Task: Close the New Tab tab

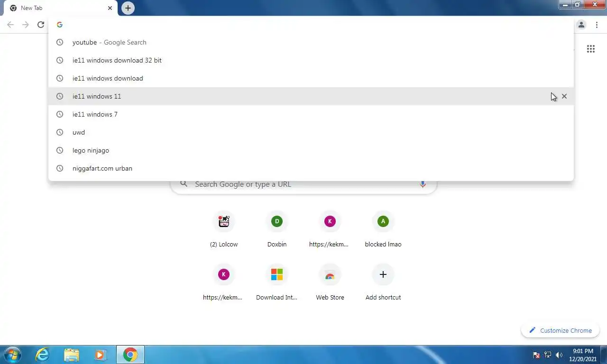Action: point(110,8)
